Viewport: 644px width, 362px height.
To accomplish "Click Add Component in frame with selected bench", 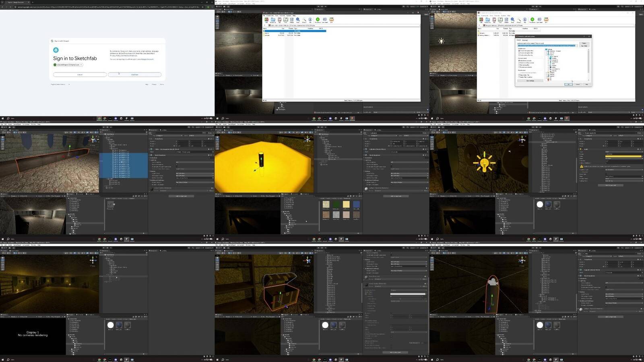I will coord(181,196).
